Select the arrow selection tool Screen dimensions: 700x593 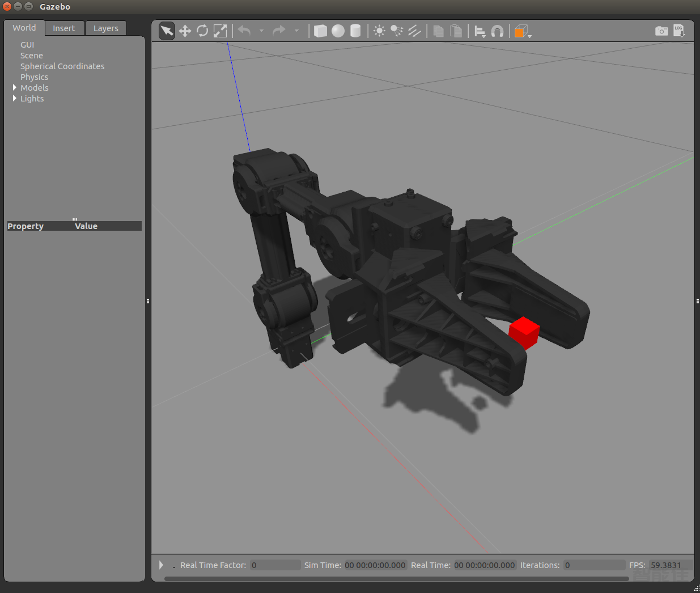166,31
